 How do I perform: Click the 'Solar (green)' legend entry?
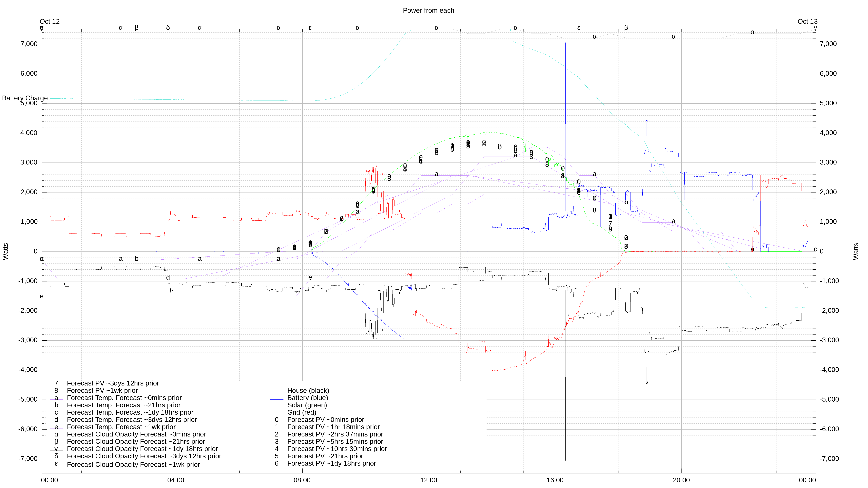(x=307, y=405)
